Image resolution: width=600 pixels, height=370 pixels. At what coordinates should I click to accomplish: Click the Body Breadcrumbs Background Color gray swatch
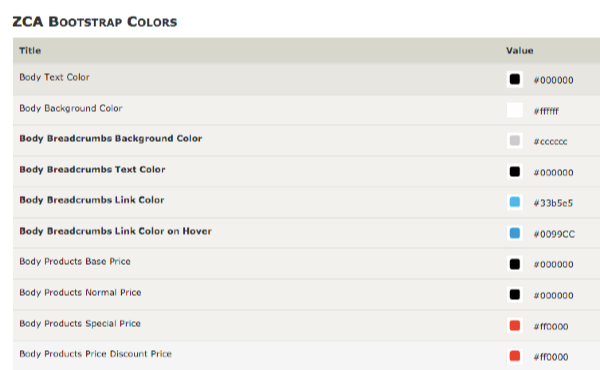pyautogui.click(x=515, y=141)
